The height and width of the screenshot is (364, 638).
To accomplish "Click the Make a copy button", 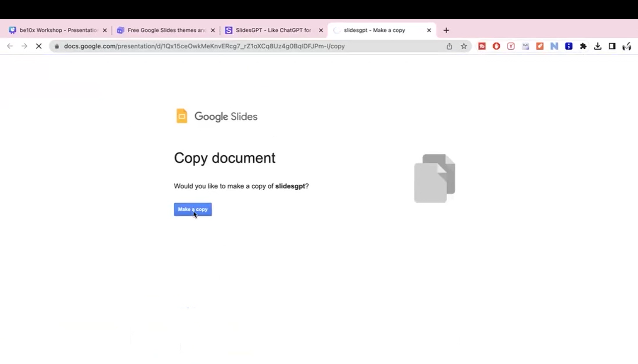I will (193, 209).
